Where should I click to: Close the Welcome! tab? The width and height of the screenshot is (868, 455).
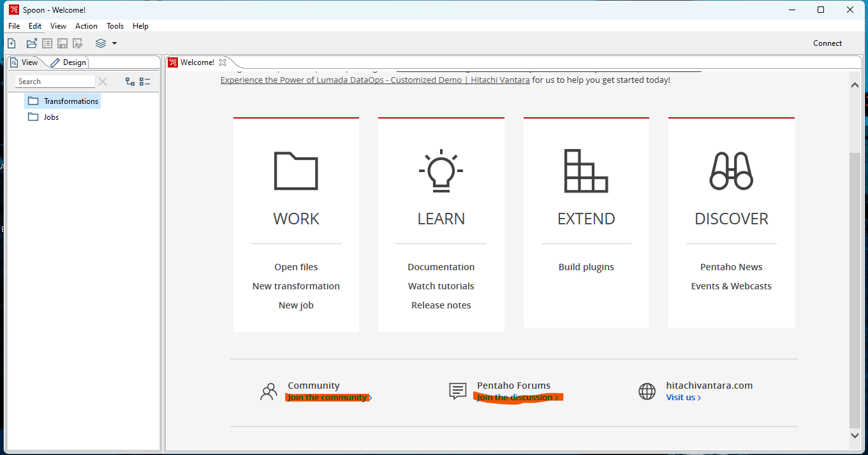click(x=223, y=62)
